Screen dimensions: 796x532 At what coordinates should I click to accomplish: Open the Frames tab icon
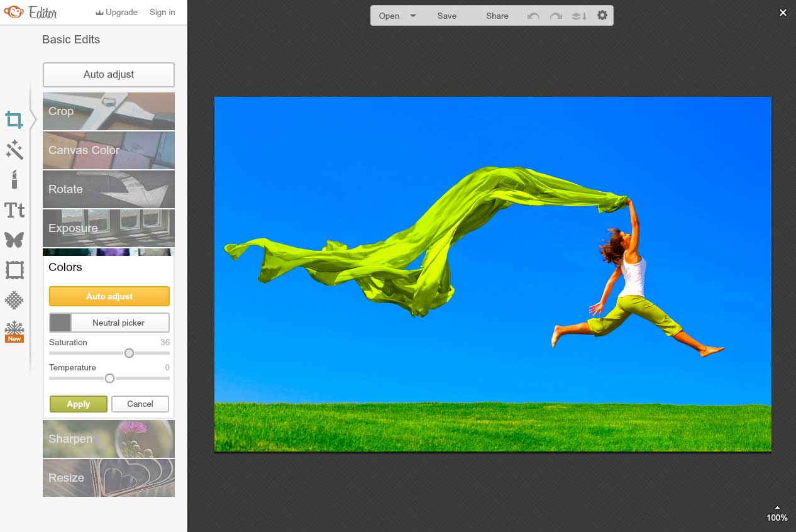pos(14,270)
